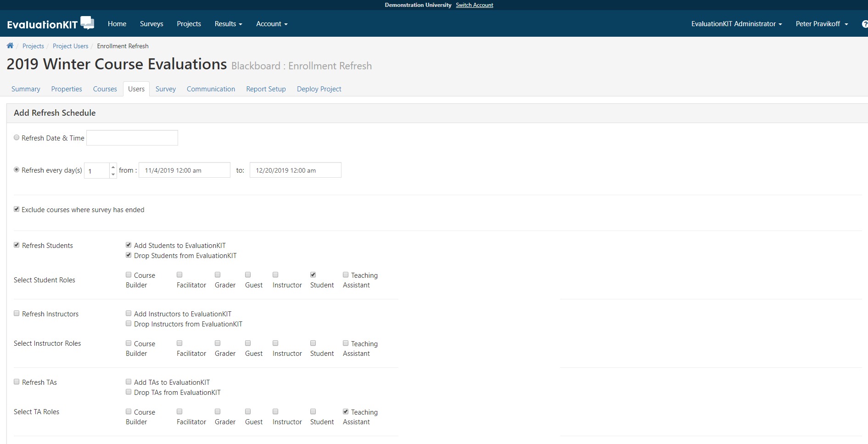Open the Peter Pravikoff user menu
Image resolution: width=868 pixels, height=444 pixels.
tap(822, 24)
